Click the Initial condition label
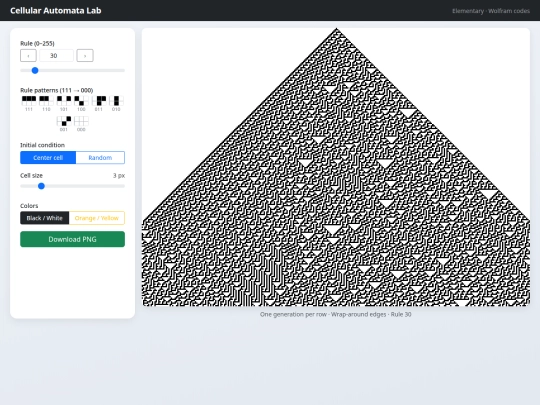Viewport: 540px width, 405px height. [42, 145]
